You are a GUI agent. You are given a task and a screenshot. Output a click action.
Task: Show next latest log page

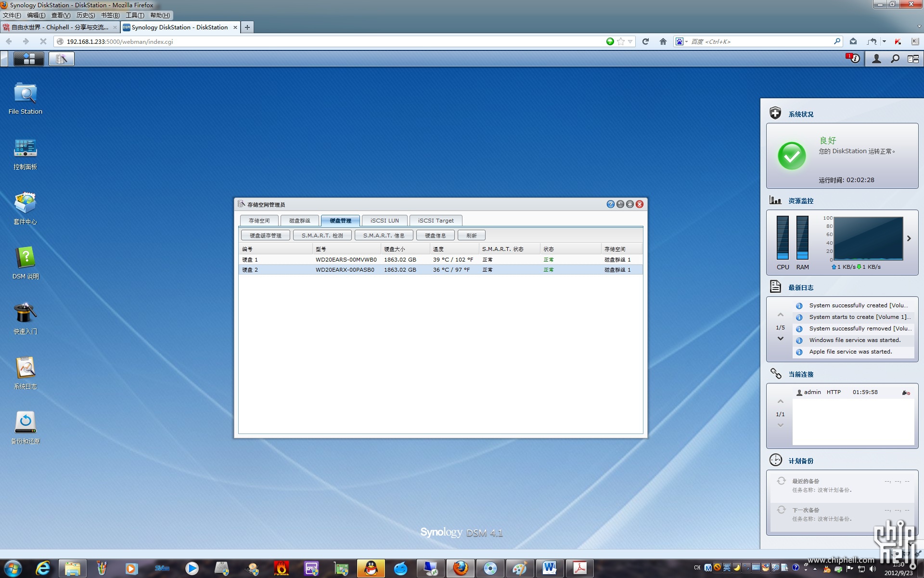pos(781,339)
